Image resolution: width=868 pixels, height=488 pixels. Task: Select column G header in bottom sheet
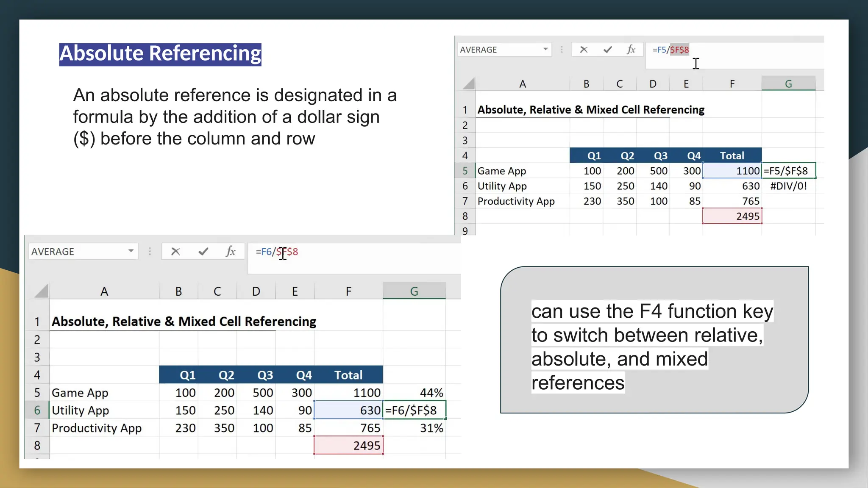414,291
